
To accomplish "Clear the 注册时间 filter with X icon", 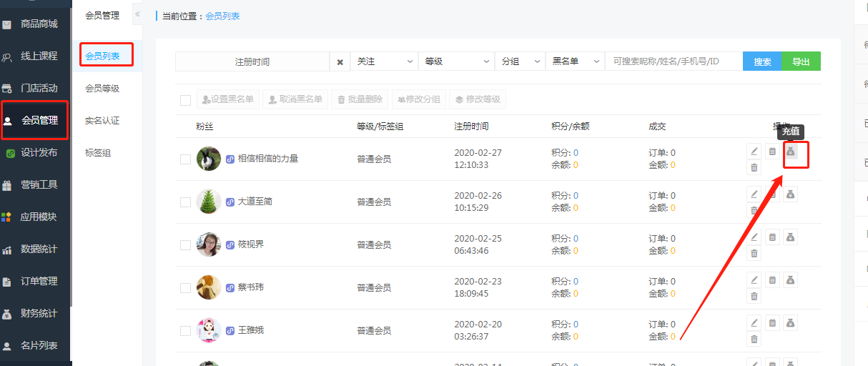I will coord(340,62).
